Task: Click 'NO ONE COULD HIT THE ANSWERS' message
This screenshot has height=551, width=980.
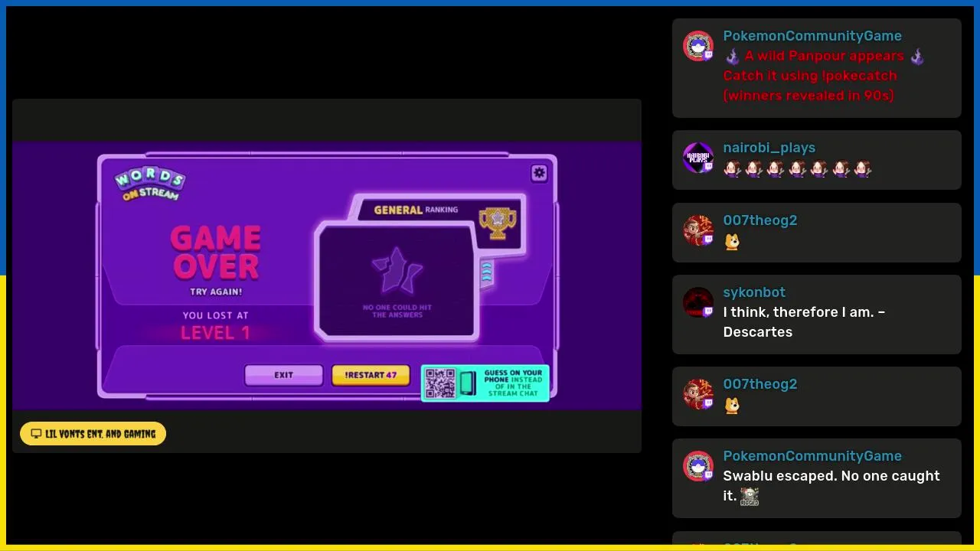Action: [397, 311]
